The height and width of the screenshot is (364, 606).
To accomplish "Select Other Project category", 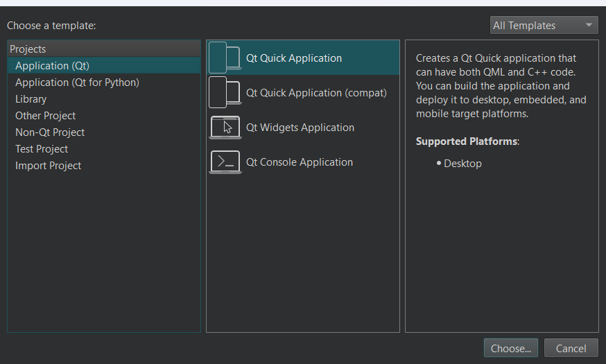I will click(x=103, y=116).
